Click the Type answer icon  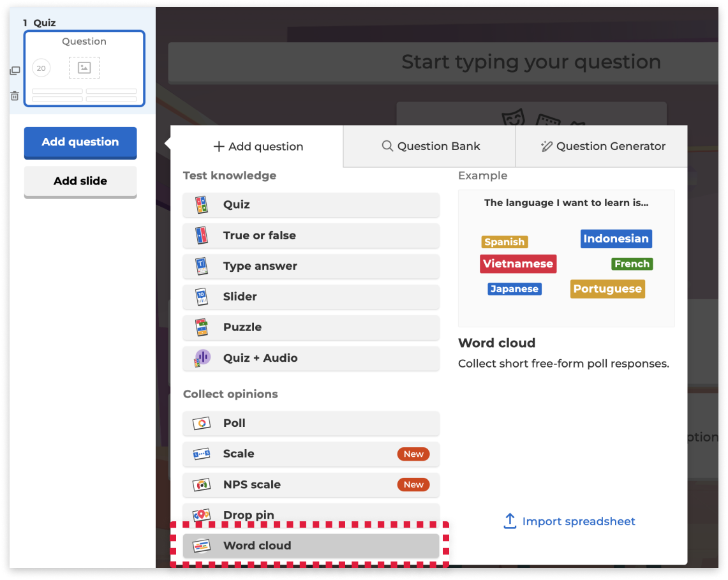201,266
